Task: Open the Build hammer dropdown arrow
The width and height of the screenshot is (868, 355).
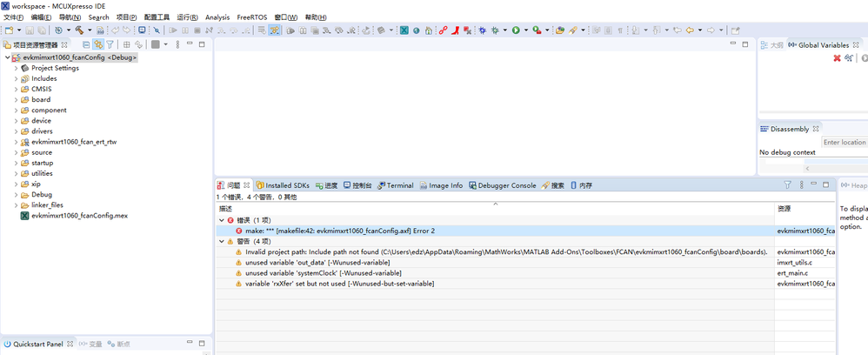Action: (89, 30)
